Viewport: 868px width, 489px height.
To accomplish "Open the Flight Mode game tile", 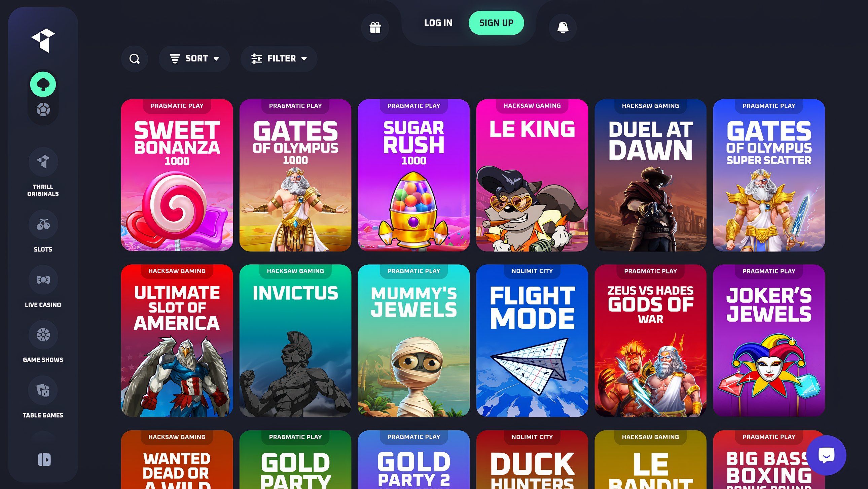I will tap(532, 340).
